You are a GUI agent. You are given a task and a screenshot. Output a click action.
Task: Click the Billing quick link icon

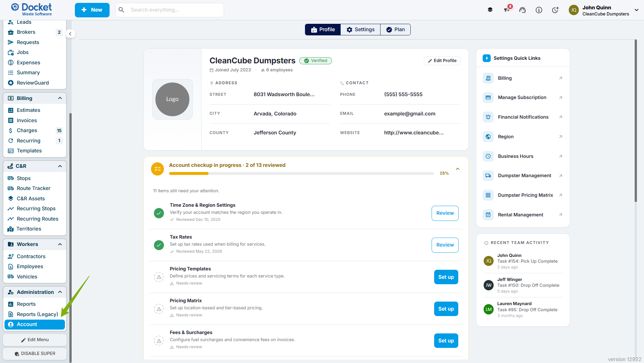[x=488, y=78]
